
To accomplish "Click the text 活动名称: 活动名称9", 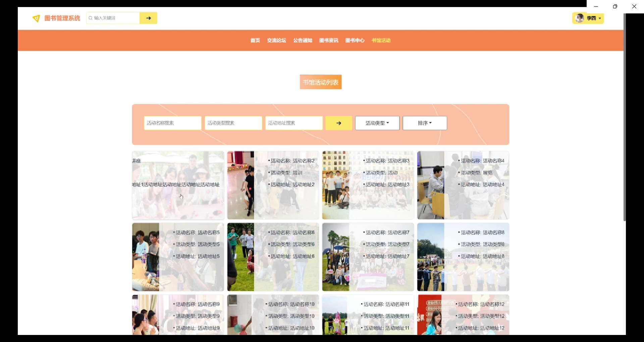I will (x=198, y=304).
